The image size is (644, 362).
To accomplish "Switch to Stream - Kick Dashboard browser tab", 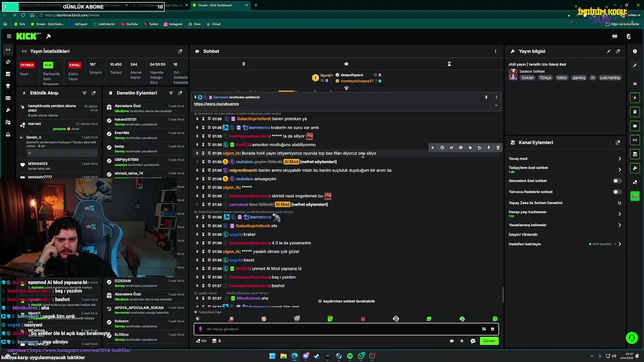I will pyautogui.click(x=221, y=6).
